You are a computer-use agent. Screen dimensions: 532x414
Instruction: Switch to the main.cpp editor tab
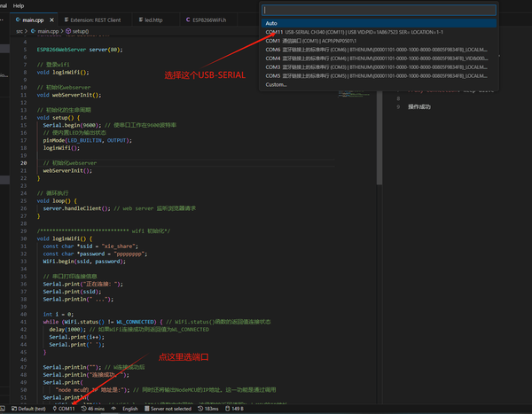click(x=33, y=20)
